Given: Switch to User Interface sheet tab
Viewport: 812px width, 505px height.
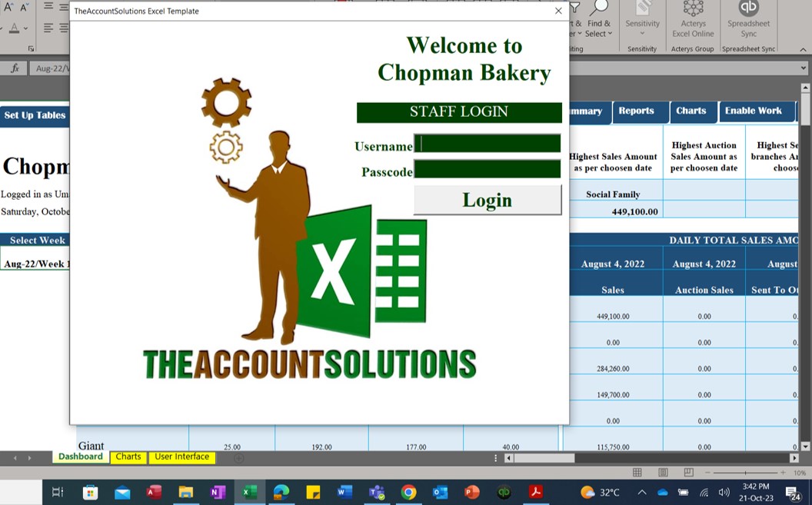Looking at the screenshot, I should [181, 457].
